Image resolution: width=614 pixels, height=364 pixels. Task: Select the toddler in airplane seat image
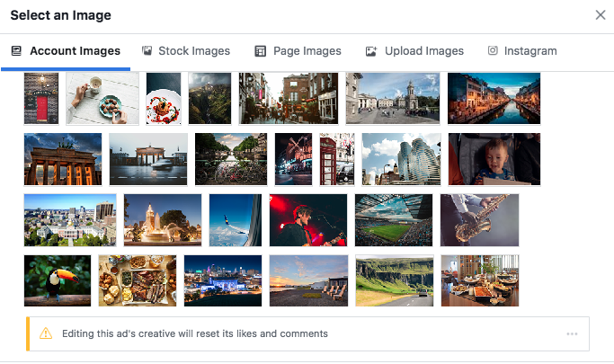coord(494,159)
